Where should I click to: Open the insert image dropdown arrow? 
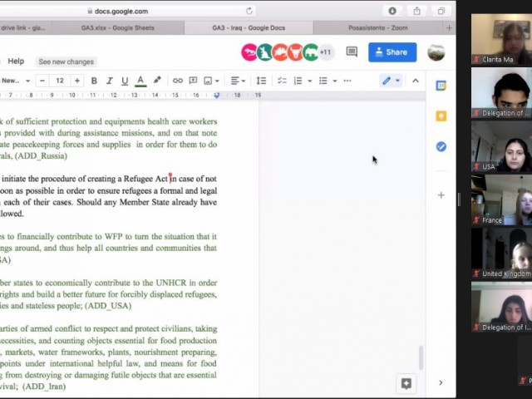point(217,81)
